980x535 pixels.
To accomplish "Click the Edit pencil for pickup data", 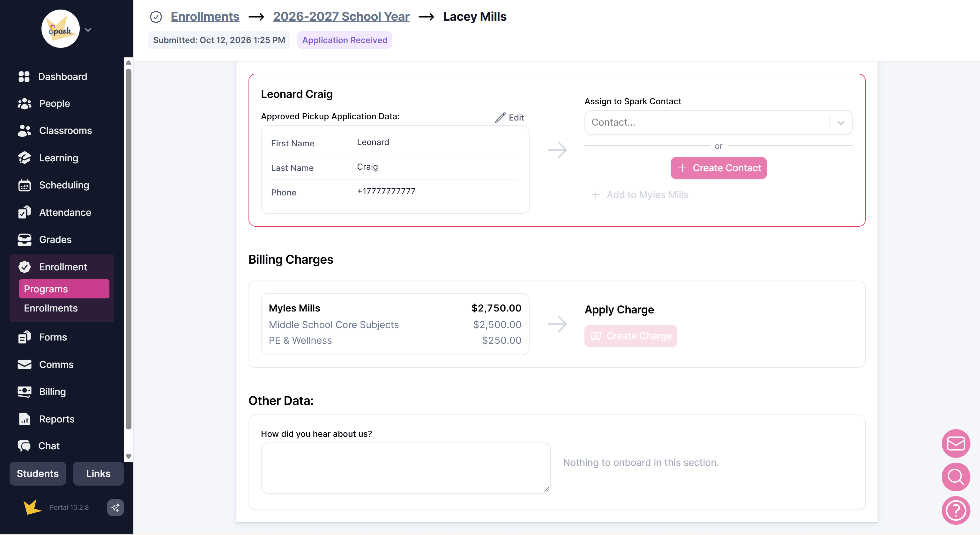I will pyautogui.click(x=509, y=118).
